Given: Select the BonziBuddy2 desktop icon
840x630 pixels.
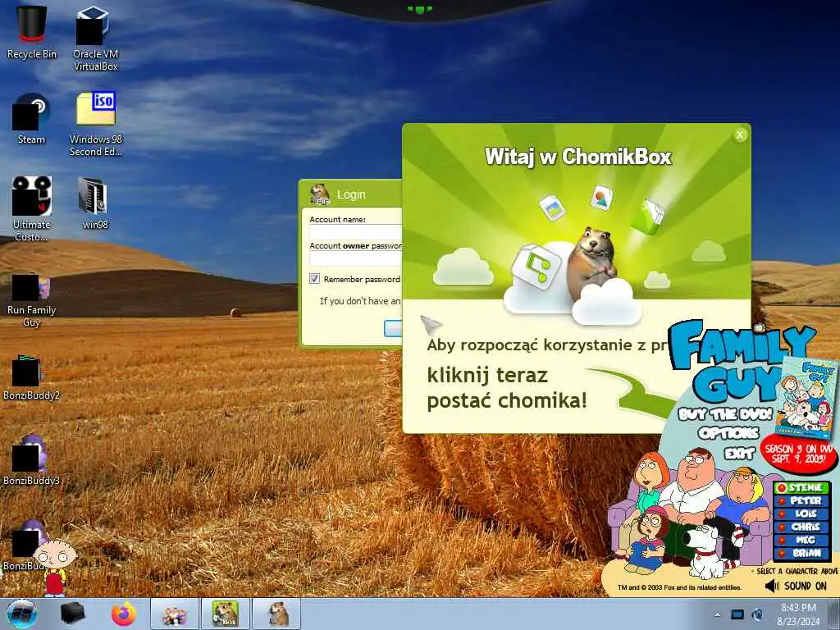Looking at the screenshot, I should [32, 377].
